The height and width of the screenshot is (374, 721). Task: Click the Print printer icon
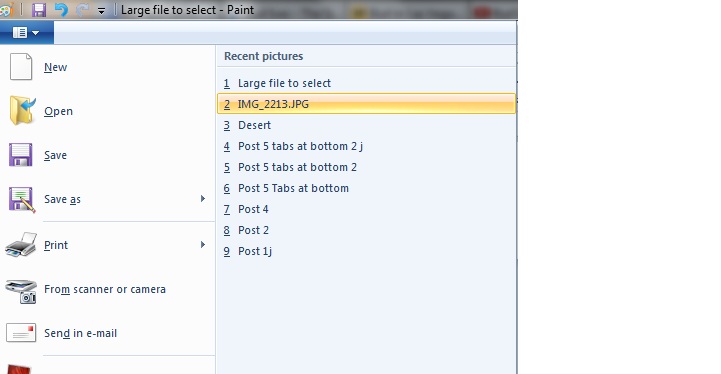tap(21, 244)
